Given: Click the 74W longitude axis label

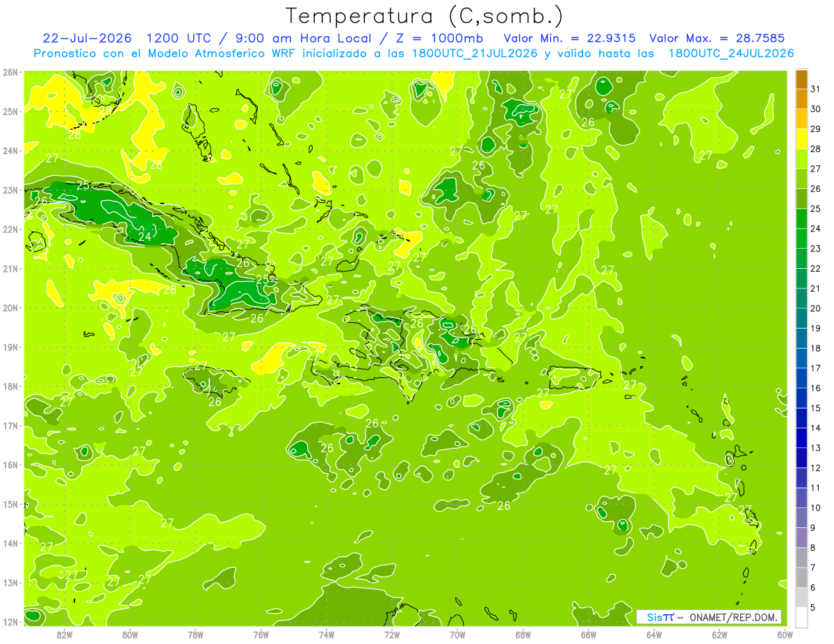Looking at the screenshot, I should pyautogui.click(x=327, y=634).
